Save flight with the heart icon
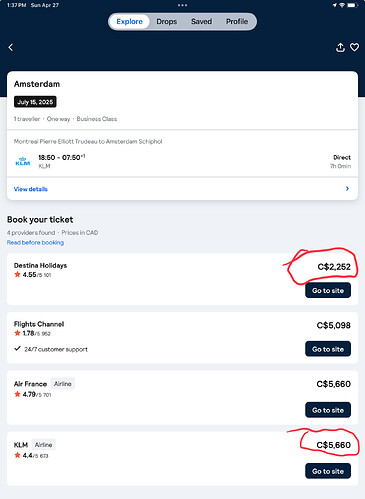This screenshot has height=499, width=365. pyautogui.click(x=354, y=47)
